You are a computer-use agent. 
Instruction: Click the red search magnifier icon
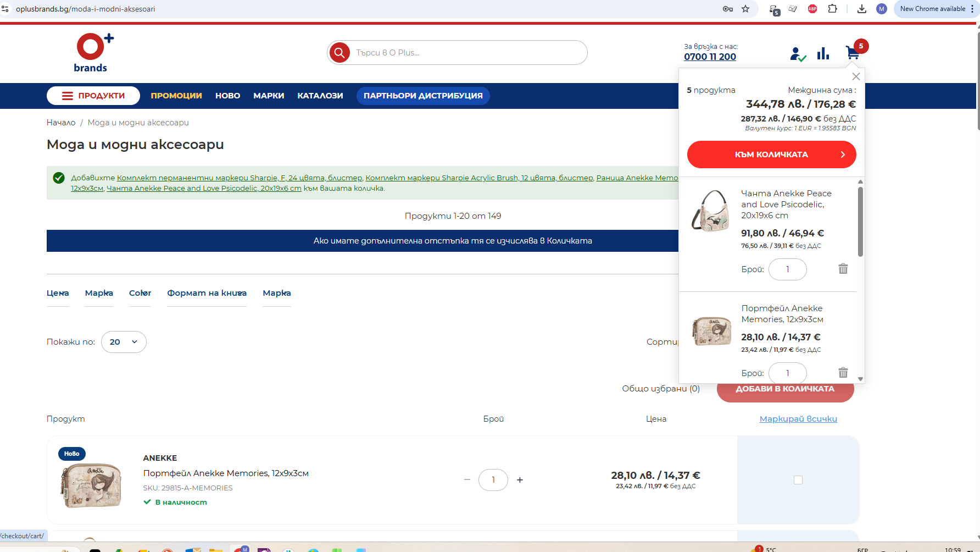339,53
